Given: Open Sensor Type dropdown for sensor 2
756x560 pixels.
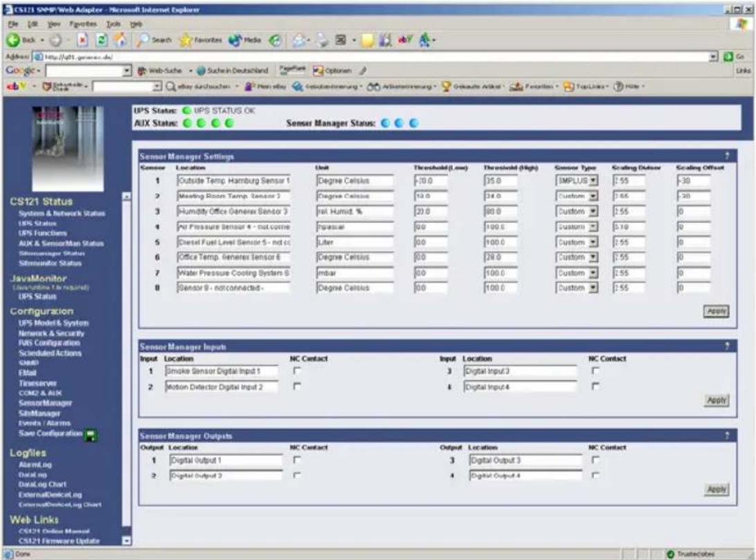Looking at the screenshot, I should coord(593,196).
